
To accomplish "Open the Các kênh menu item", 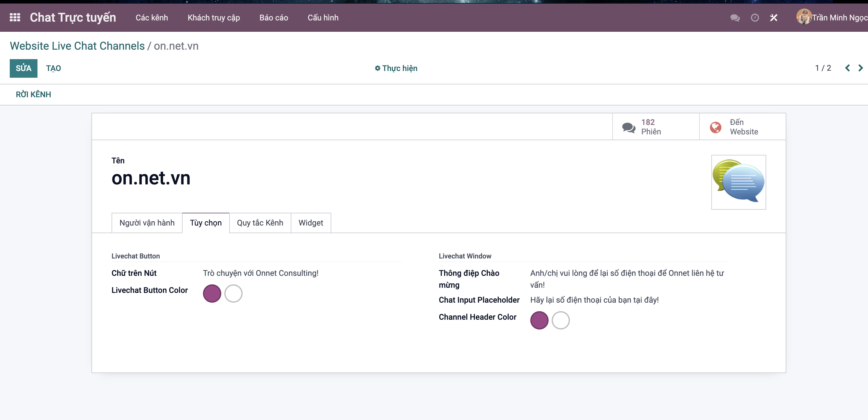I will 152,18.
